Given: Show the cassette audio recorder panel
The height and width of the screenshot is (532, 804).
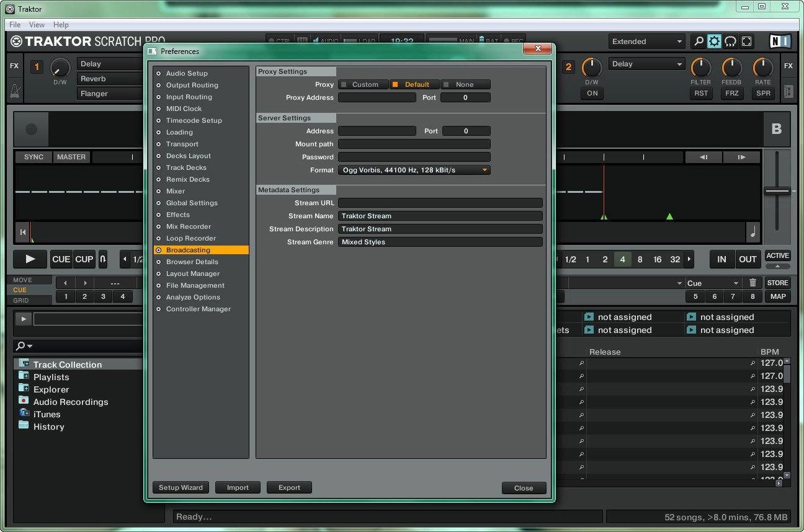Looking at the screenshot, I should pyautogui.click(x=788, y=91).
